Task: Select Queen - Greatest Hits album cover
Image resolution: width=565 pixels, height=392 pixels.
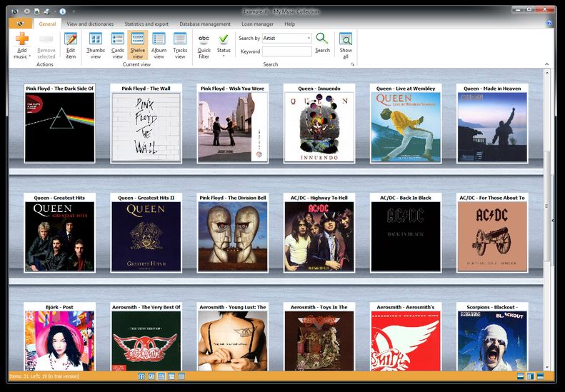Action: 59,233
